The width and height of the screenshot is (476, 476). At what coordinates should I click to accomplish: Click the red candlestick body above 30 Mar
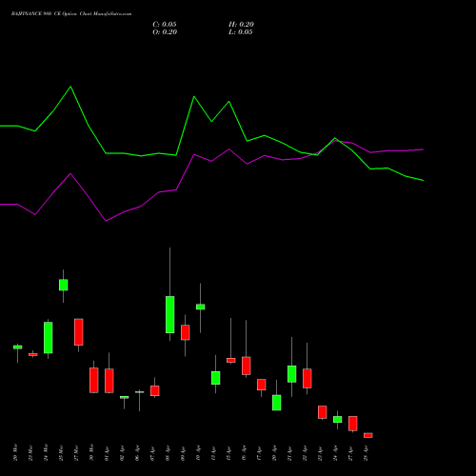click(94, 380)
